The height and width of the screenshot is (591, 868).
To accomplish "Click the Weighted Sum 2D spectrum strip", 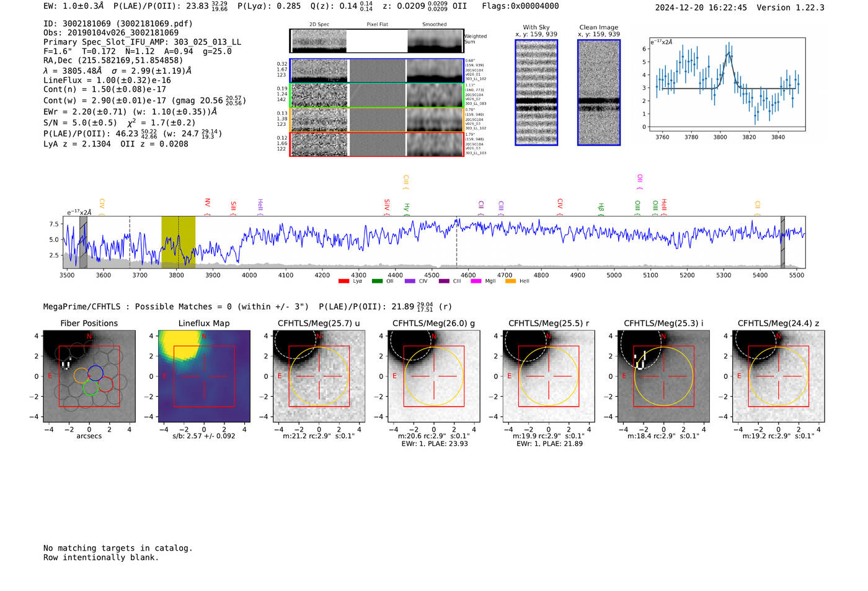I will click(377, 41).
